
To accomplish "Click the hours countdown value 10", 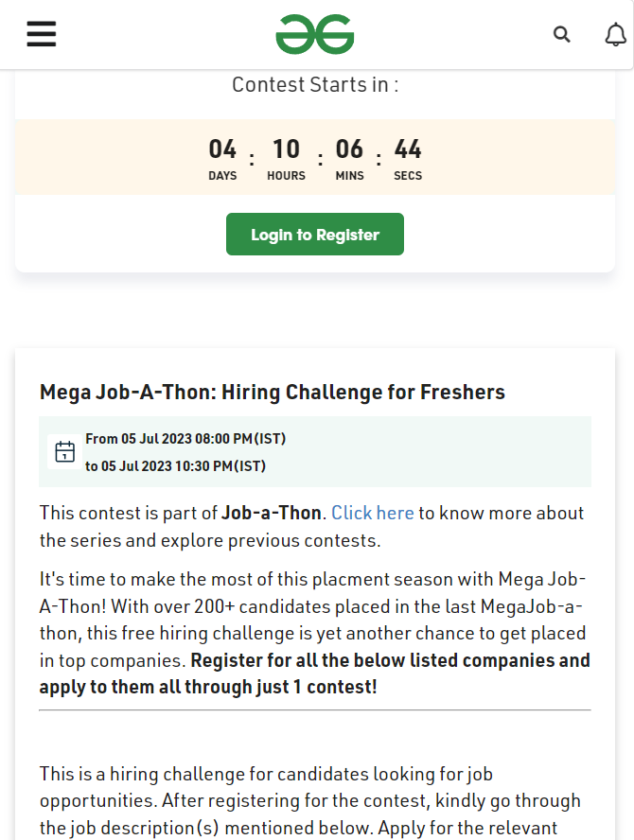I will pos(286,149).
